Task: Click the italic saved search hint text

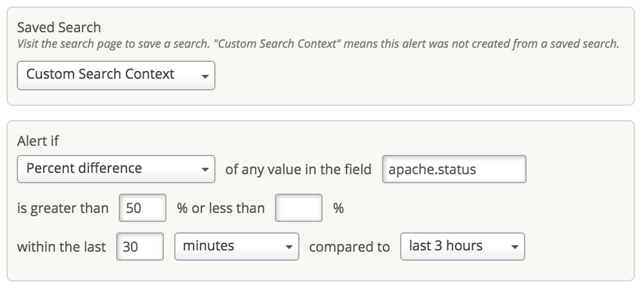Action: (317, 45)
